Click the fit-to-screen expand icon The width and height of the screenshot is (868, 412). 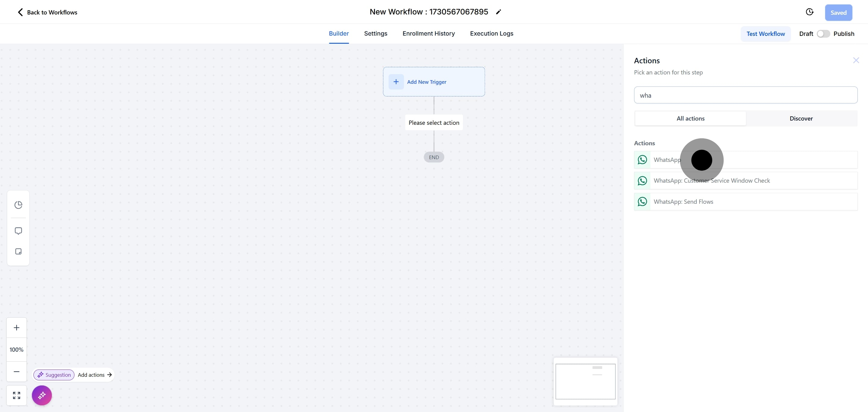click(x=17, y=395)
